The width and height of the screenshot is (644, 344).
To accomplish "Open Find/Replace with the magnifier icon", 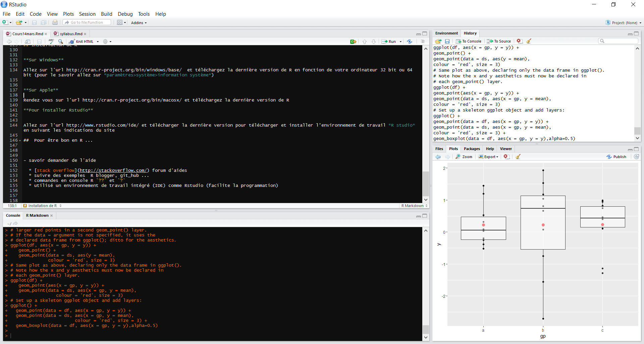I will click(61, 41).
